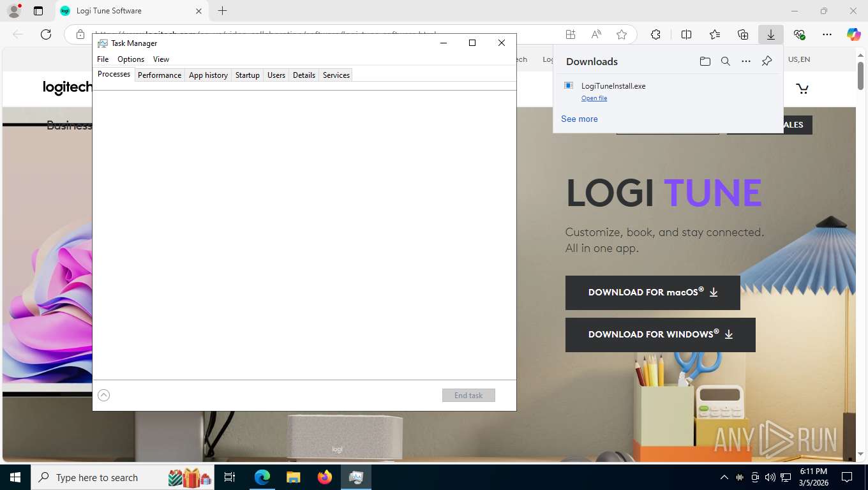
Task: Activate Read aloud in address bar
Action: (596, 34)
